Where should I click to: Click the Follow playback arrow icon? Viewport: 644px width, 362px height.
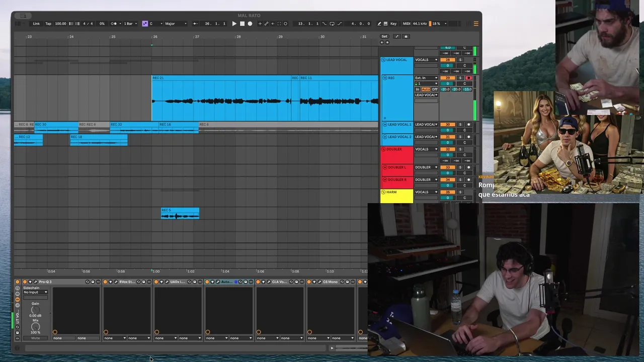195,24
